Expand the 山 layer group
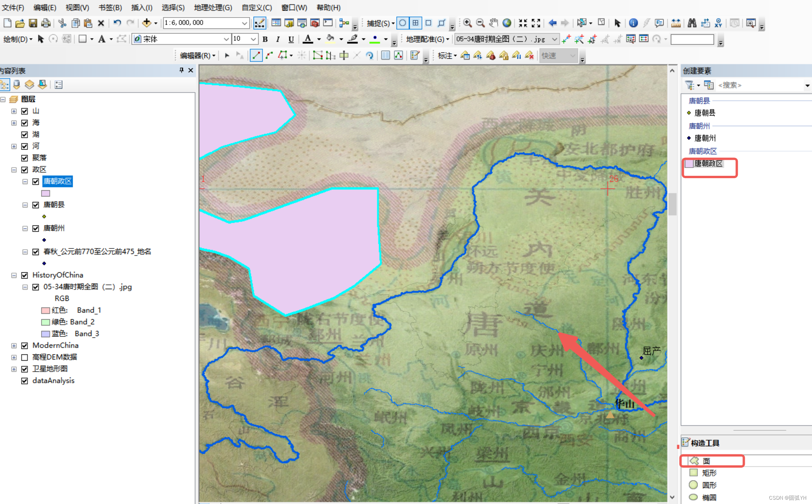Screen dimensions: 812x504 14,111
